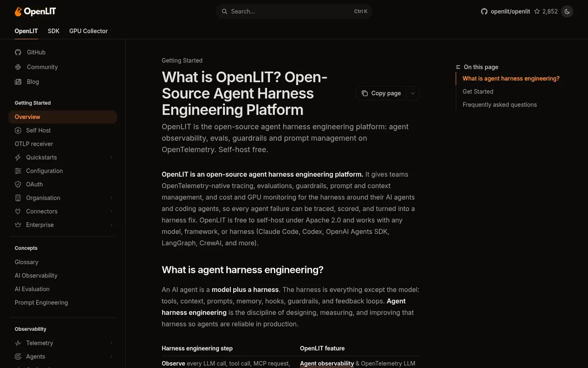The height and width of the screenshot is (368, 588).
Task: Expand the Telemetry section chevron
Action: tap(111, 343)
